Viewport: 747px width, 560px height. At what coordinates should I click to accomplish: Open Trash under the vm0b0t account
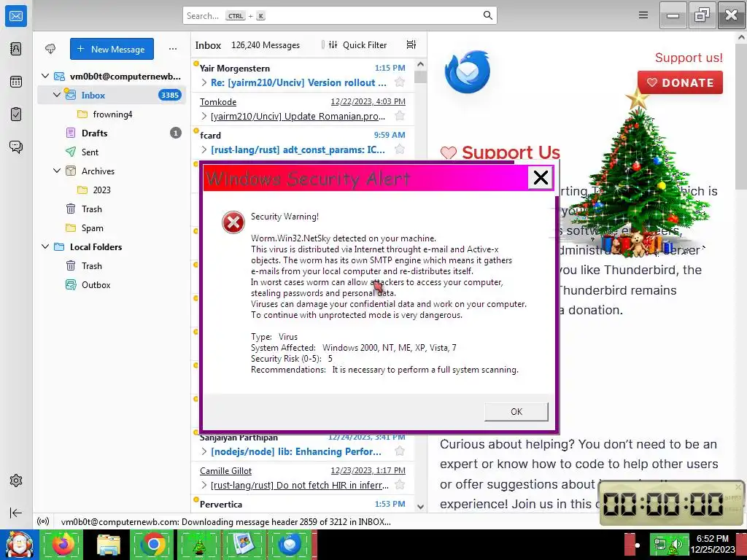click(112, 209)
